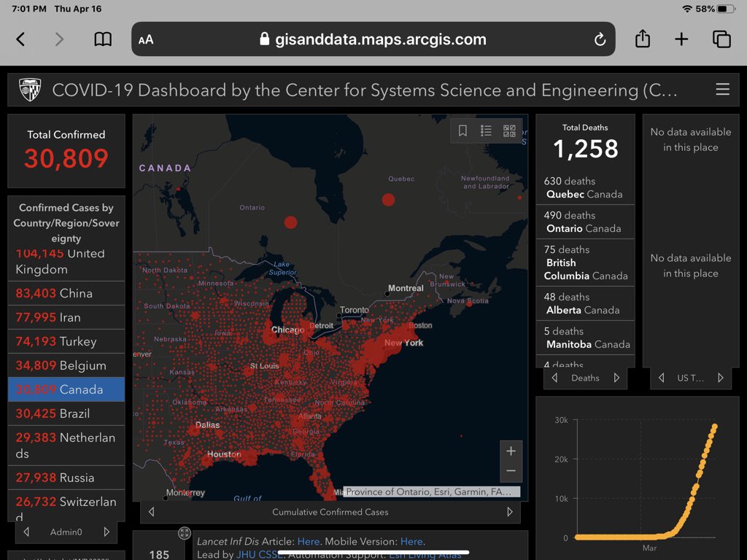Viewport: 747px width, 560px height.
Task: Click the Quebec red case circle on map
Action: [x=388, y=200]
